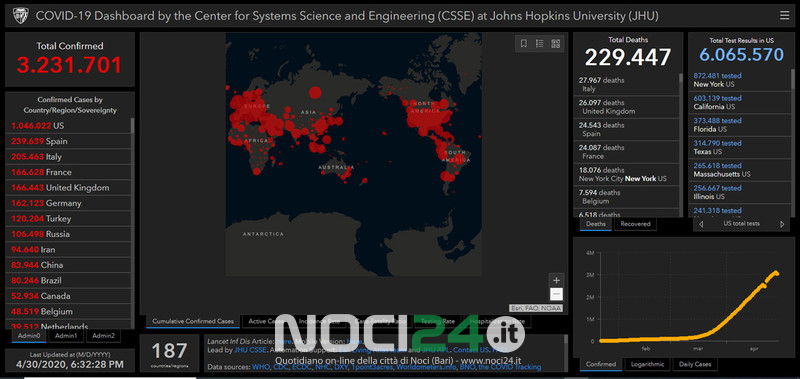
Task: Open the JHU CSSE link
Action: click(x=250, y=350)
